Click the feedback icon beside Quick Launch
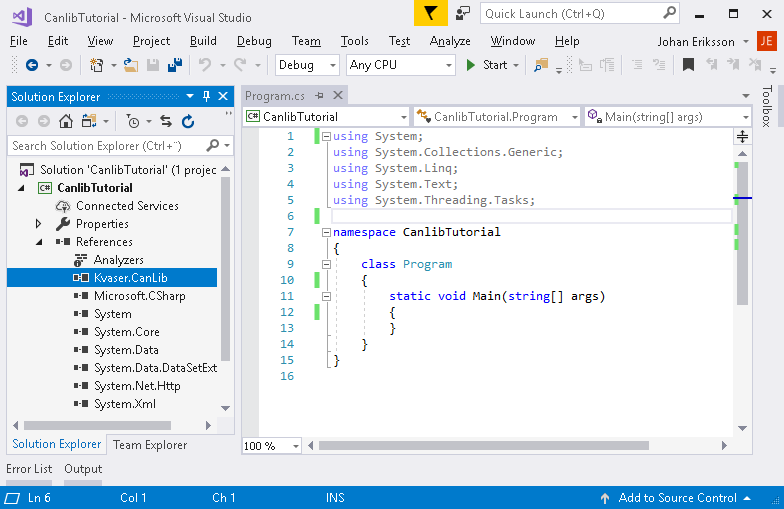The height and width of the screenshot is (509, 784). [463, 14]
